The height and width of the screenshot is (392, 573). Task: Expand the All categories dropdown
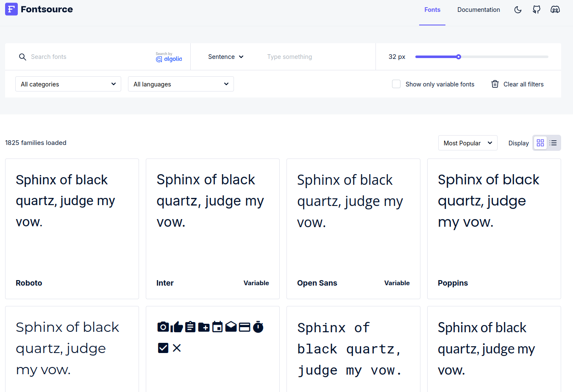point(68,84)
